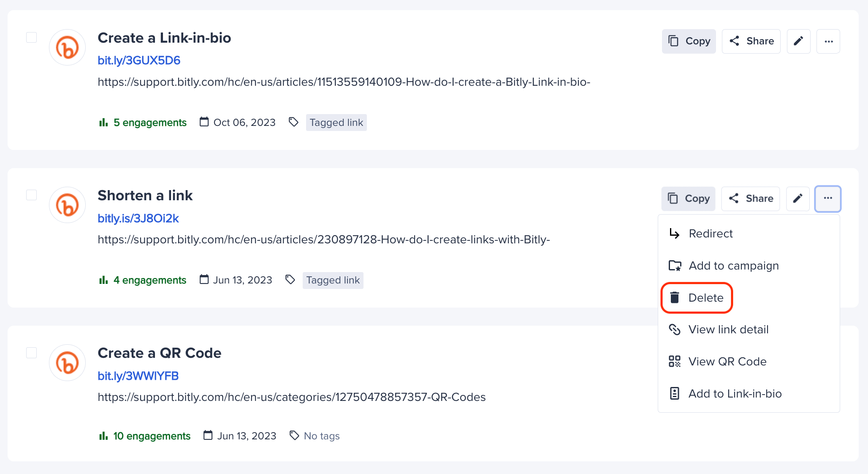Collapse the open options menu on Shorten a link
Viewport: 868px width, 474px height.
coord(827,199)
